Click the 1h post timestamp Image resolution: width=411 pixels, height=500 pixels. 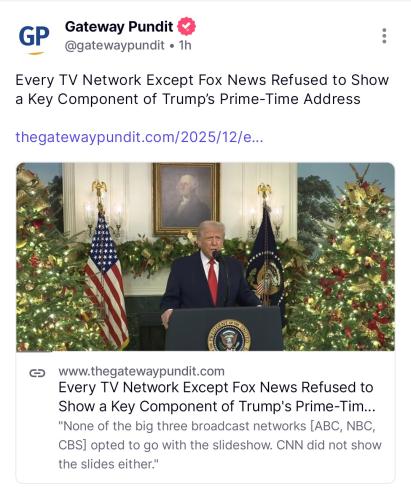click(x=185, y=45)
